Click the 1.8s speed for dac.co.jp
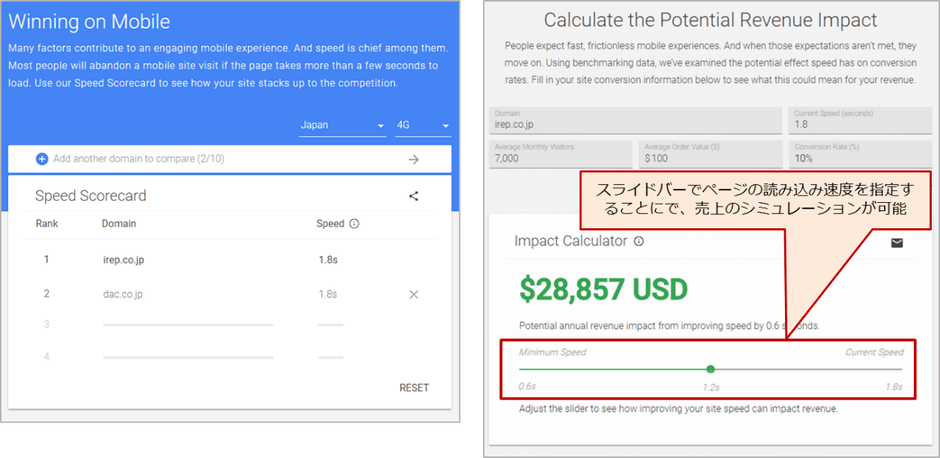This screenshot has height=458, width=940. (328, 294)
